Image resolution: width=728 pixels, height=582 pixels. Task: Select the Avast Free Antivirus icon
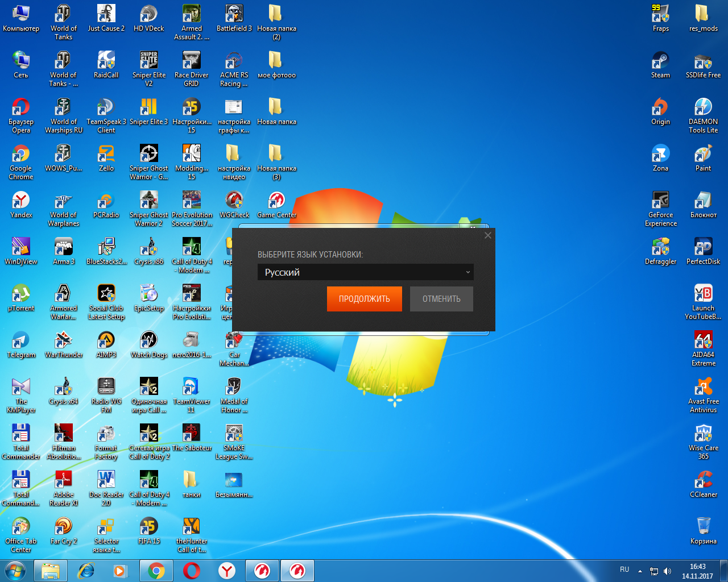[703, 395]
